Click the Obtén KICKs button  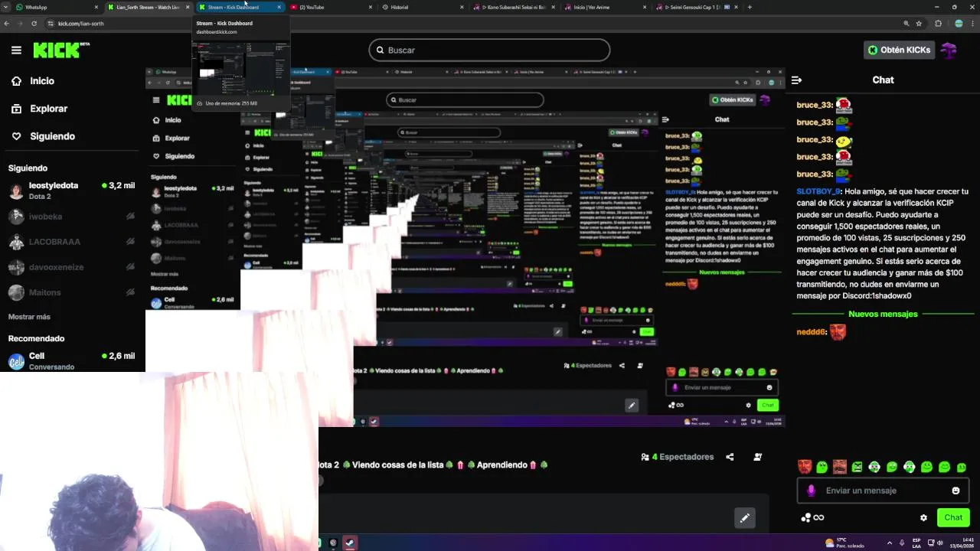click(x=900, y=50)
